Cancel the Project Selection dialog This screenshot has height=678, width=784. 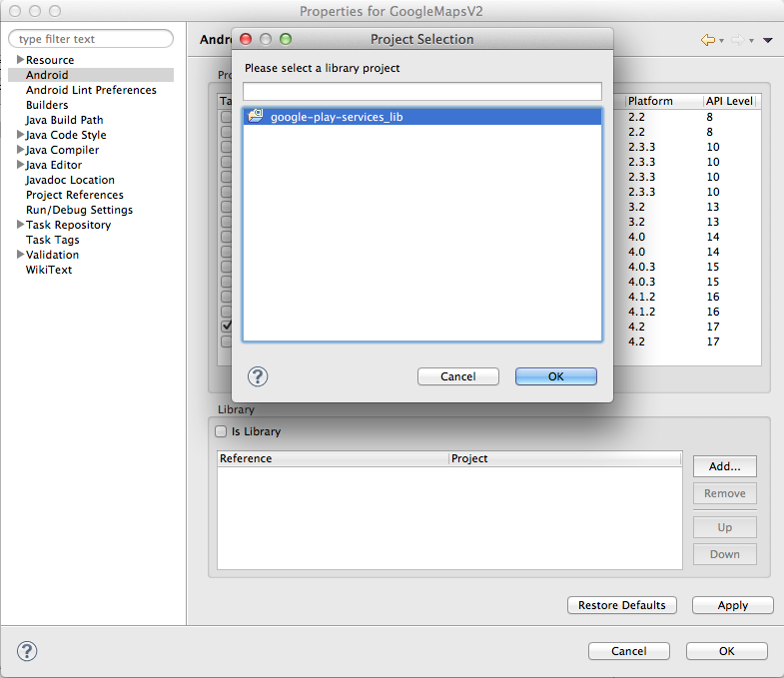point(458,376)
